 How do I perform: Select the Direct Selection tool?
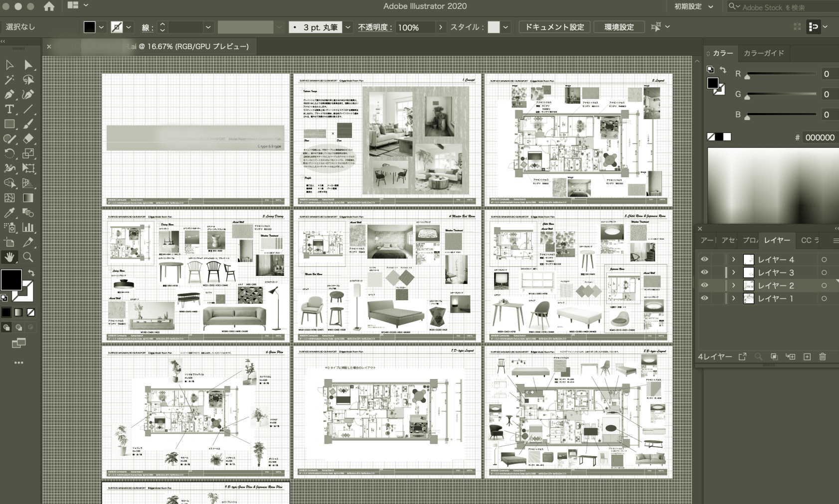click(x=28, y=65)
